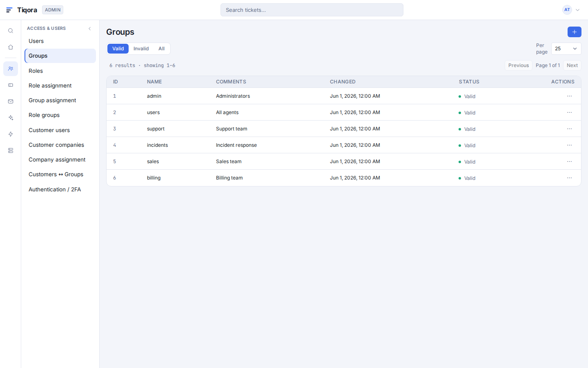
Task: Switch to the Valid filter tab
Action: pyautogui.click(x=118, y=49)
